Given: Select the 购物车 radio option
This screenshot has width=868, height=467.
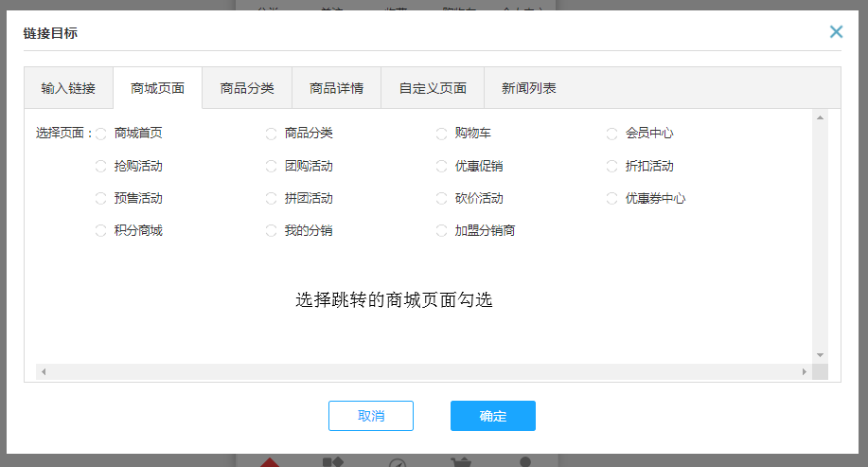Looking at the screenshot, I should pyautogui.click(x=442, y=134).
